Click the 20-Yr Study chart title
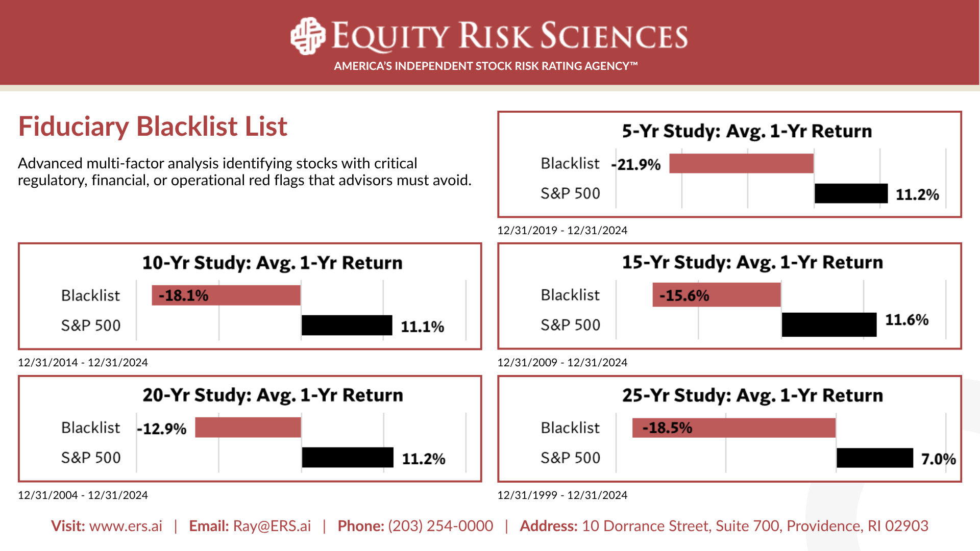 pyautogui.click(x=273, y=395)
